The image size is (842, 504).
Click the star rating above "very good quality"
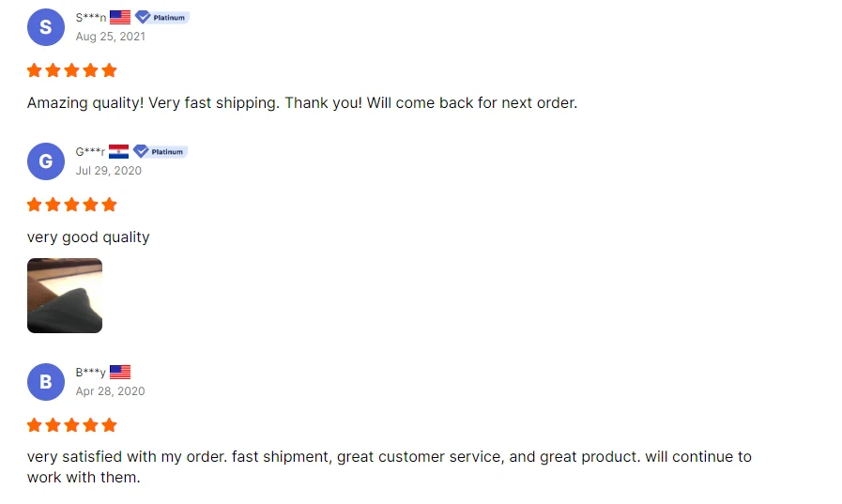(x=72, y=205)
